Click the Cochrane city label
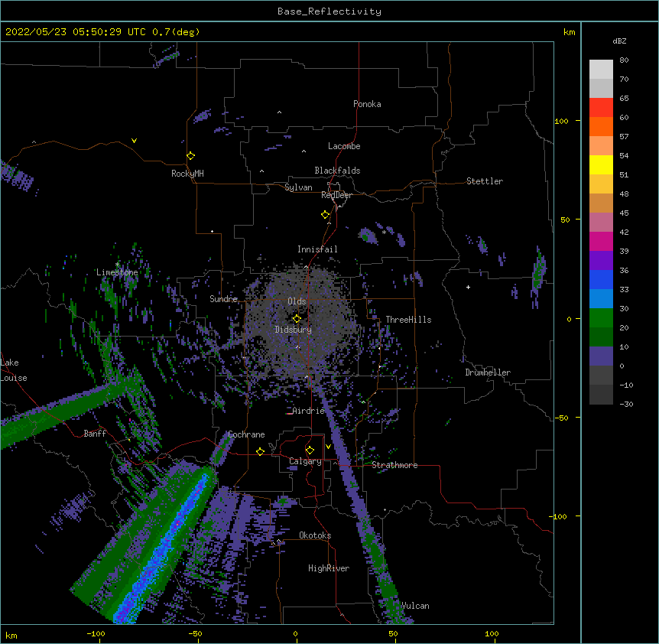This screenshot has width=659, height=644. (x=246, y=434)
